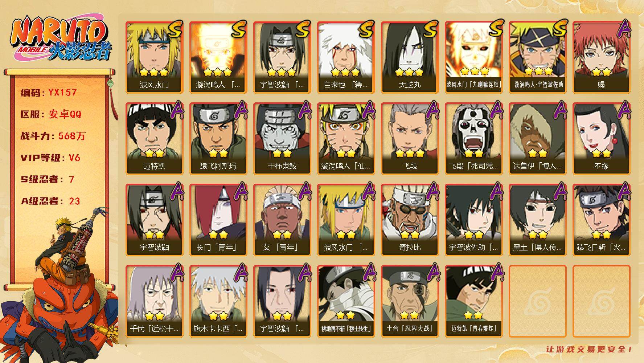The image size is (644, 363).
Task: Select the 奇拉比 character card
Action: click(410, 220)
